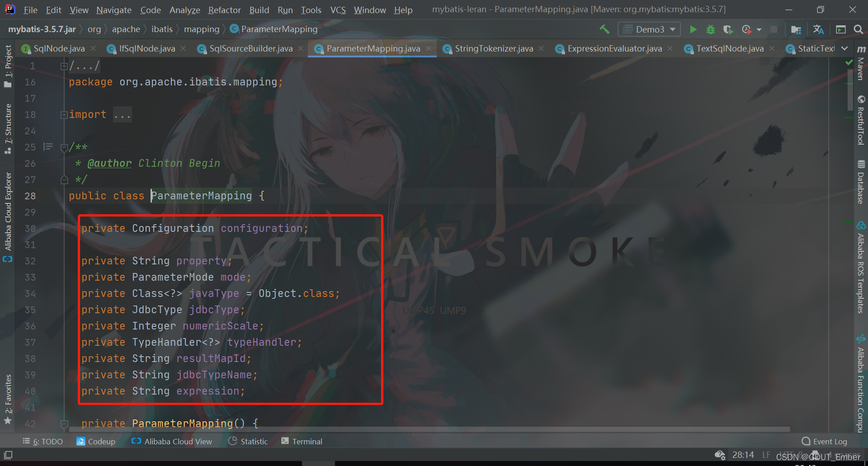868x466 pixels.
Task: Open Alibaba Cloud Explorer side panel
Action: click(8, 217)
